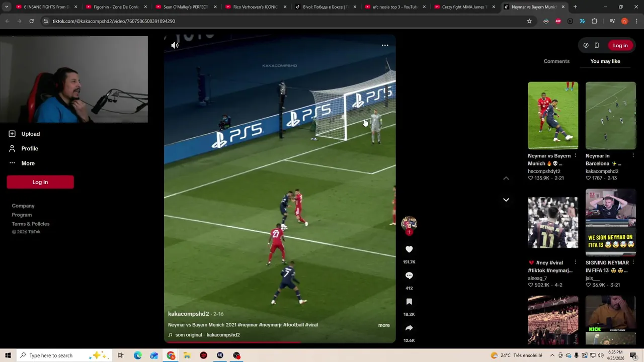Image resolution: width=644 pixels, height=362 pixels.
Task: Close the Neymar vs Bayern Munich tab
Action: coord(563,7)
